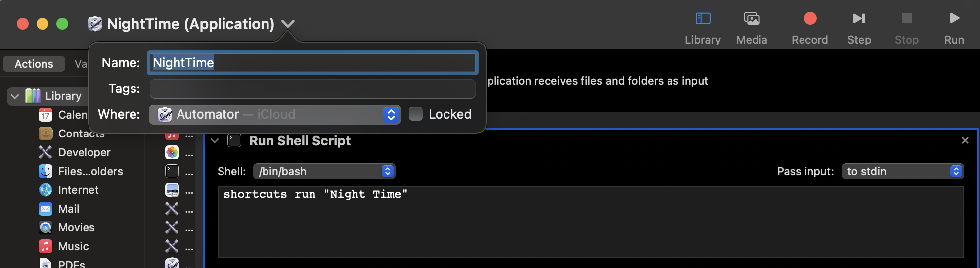Collapse the Library tree disclosure arrow
Screen dimensions: 980x268
pos(15,96)
